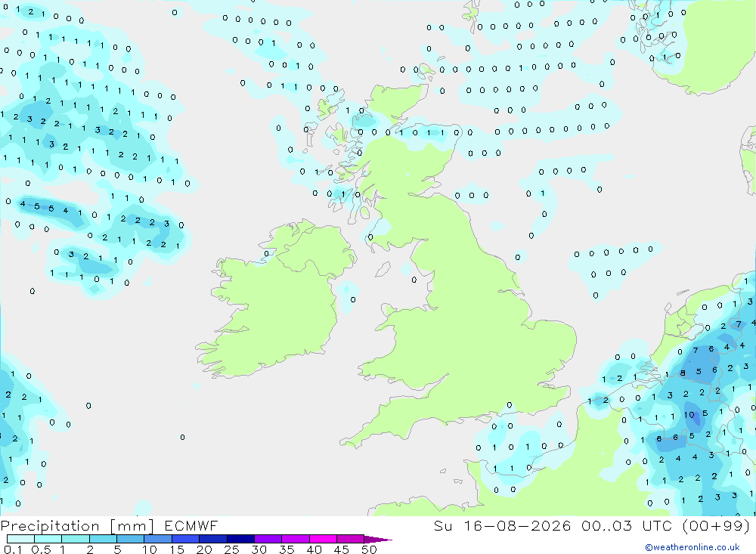
Task: Click the '50' legend scale label
Action: tap(369, 549)
